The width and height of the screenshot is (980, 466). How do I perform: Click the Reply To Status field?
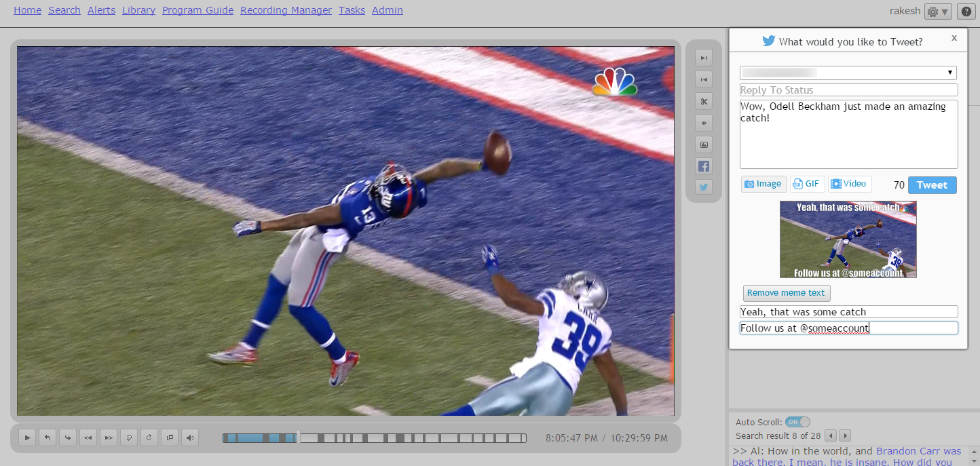click(848, 90)
